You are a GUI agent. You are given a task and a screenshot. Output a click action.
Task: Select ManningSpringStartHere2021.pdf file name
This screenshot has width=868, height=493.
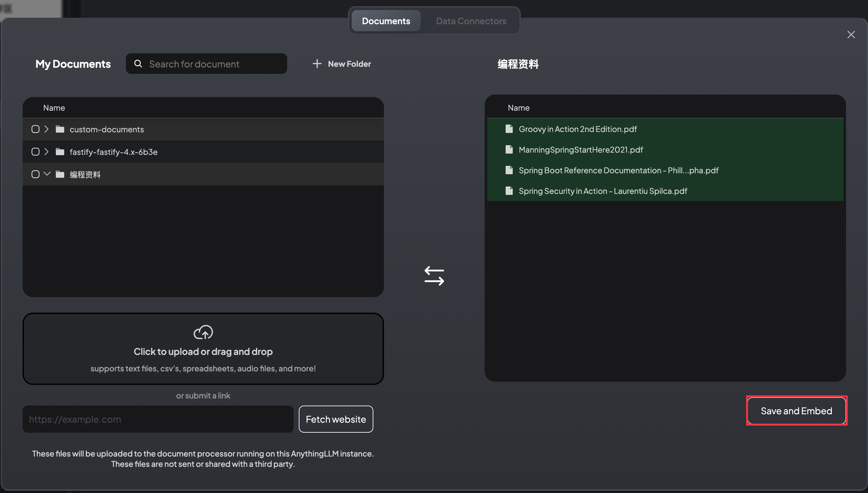[x=580, y=150]
